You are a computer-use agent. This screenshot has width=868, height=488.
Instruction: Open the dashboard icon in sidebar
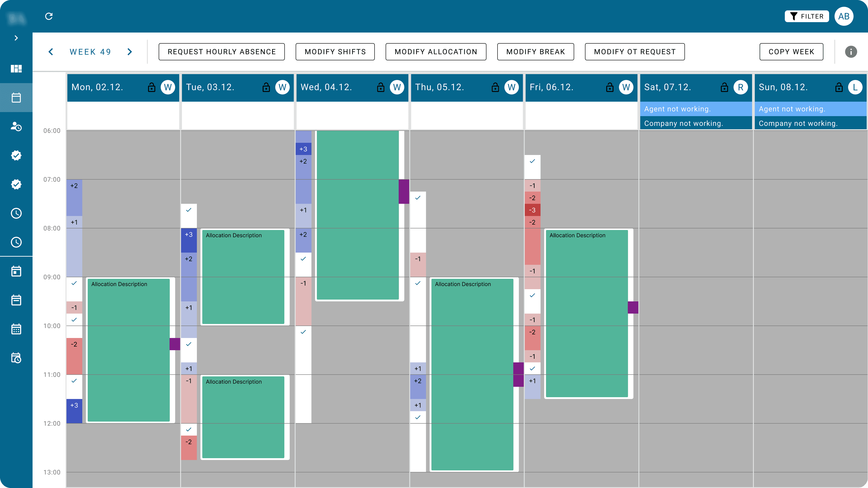(16, 69)
